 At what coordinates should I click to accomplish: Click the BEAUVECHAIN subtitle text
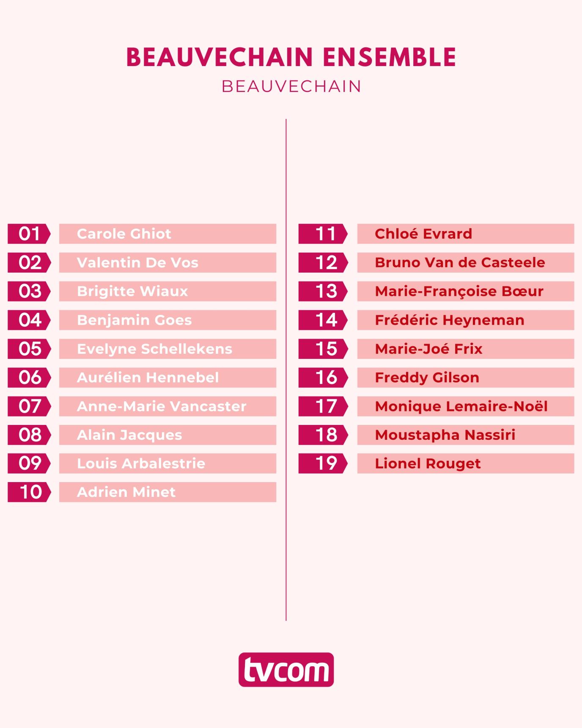click(291, 86)
